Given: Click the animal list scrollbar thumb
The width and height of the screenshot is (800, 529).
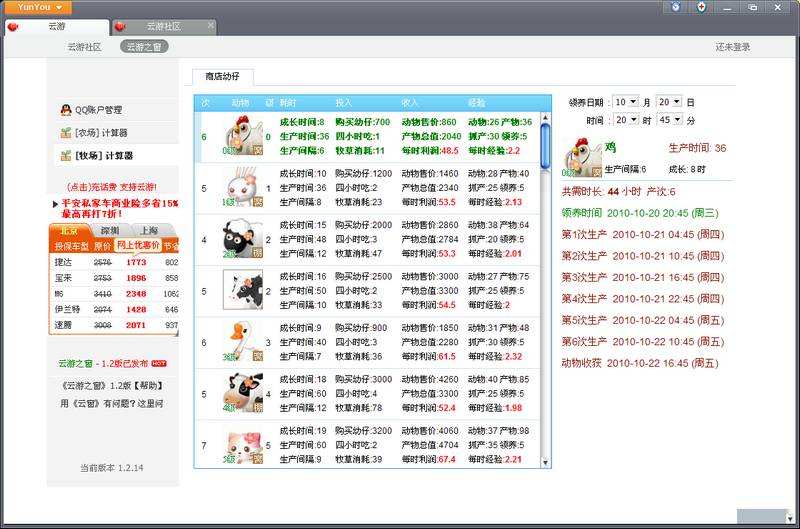Looking at the screenshot, I should pos(545,146).
